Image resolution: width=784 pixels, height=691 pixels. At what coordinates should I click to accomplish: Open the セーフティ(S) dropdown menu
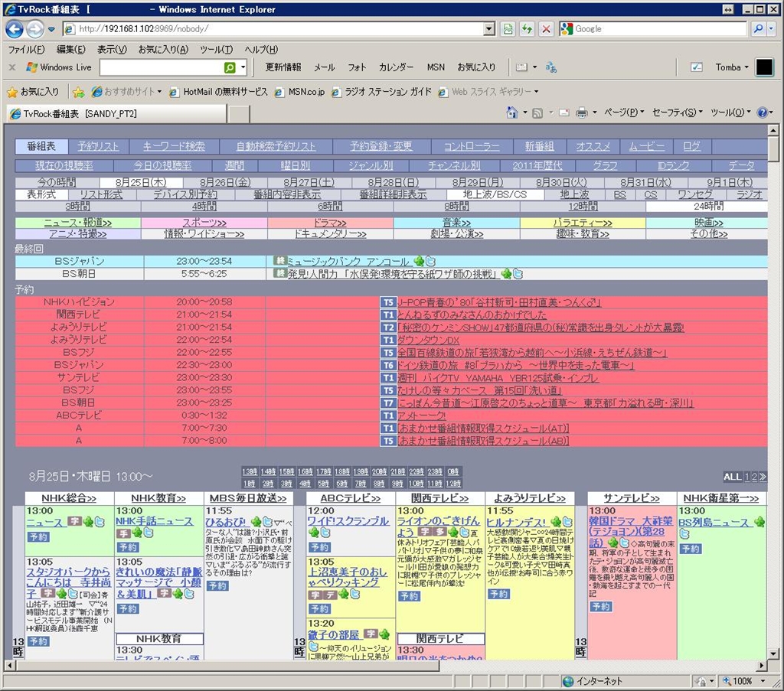(677, 113)
